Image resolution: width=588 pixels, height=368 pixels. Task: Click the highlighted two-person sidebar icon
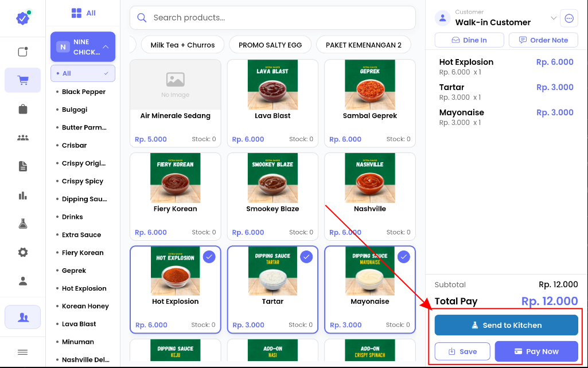pos(23,317)
